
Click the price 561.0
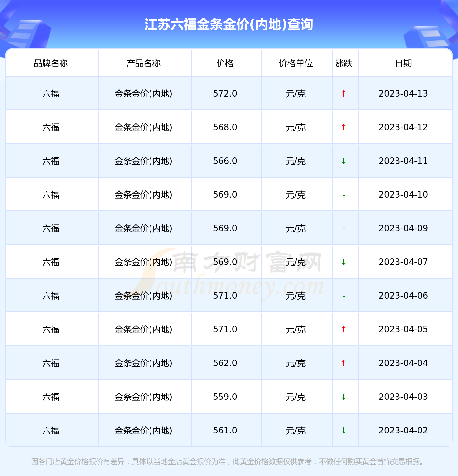point(225,431)
